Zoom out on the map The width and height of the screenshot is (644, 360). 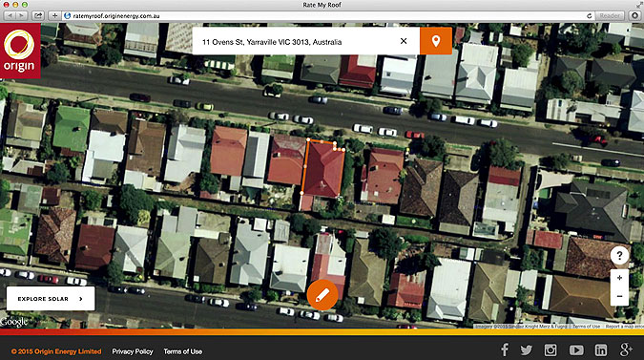tap(619, 296)
